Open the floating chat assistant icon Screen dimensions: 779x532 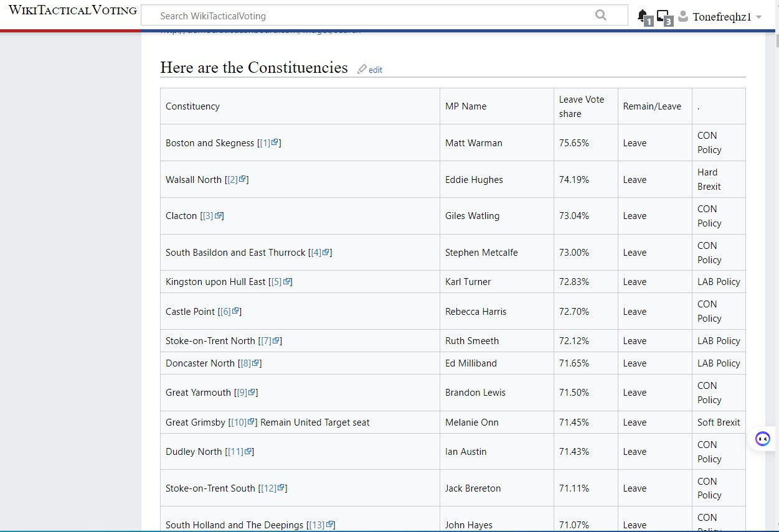click(x=763, y=439)
